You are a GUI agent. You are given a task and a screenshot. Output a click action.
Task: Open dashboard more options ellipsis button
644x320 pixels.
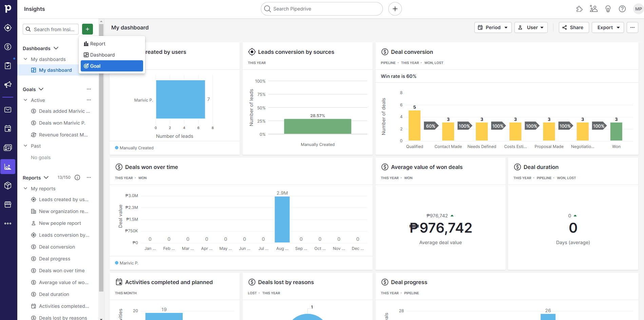[x=632, y=27]
